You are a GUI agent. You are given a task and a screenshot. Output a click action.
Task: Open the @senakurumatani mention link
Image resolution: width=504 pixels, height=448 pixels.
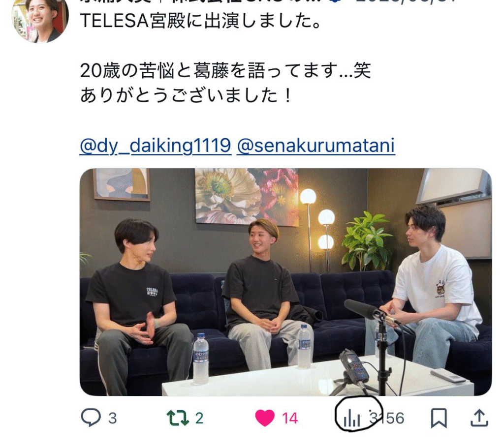(316, 146)
